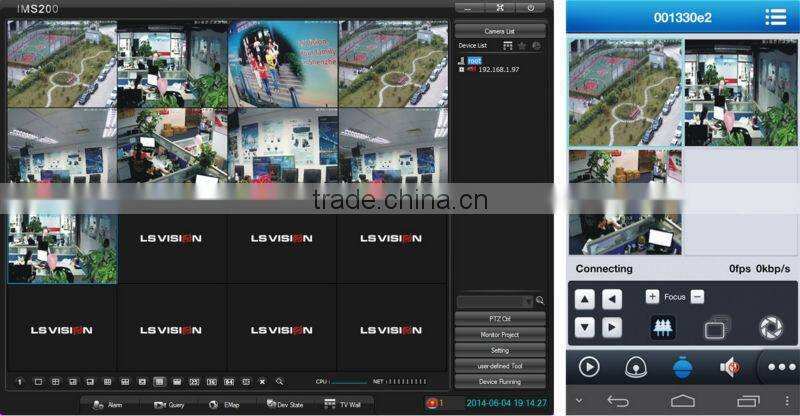Select the four-split grid layout icon
The image size is (800, 416).
click(x=56, y=382)
